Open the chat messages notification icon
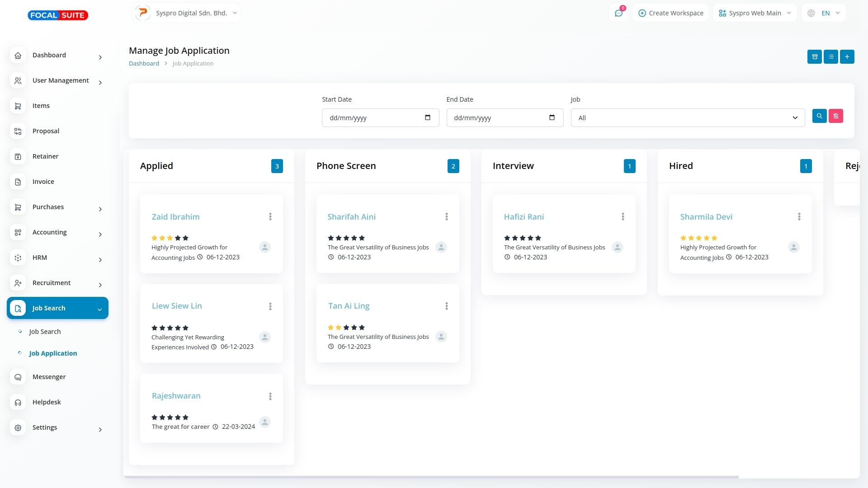Screen dimensions: 868x488 pos(618,13)
